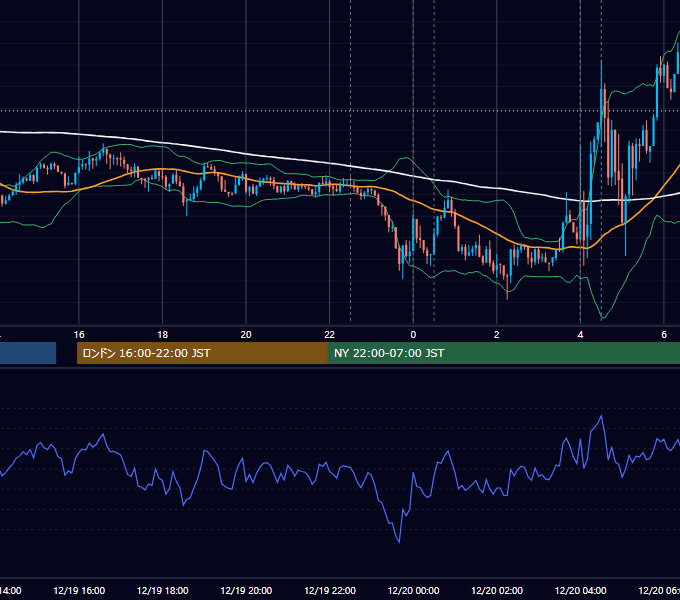
Task: Click the 4 hour label on upper axis
Action: (580, 334)
